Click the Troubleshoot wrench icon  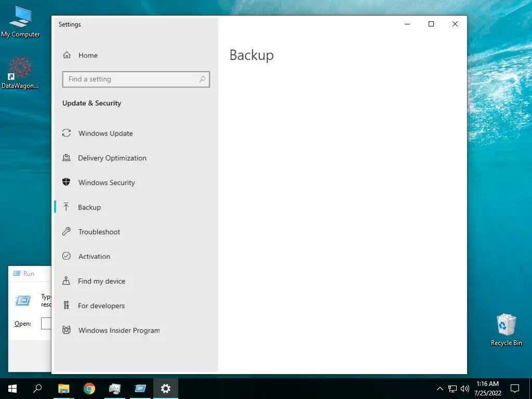(x=66, y=231)
